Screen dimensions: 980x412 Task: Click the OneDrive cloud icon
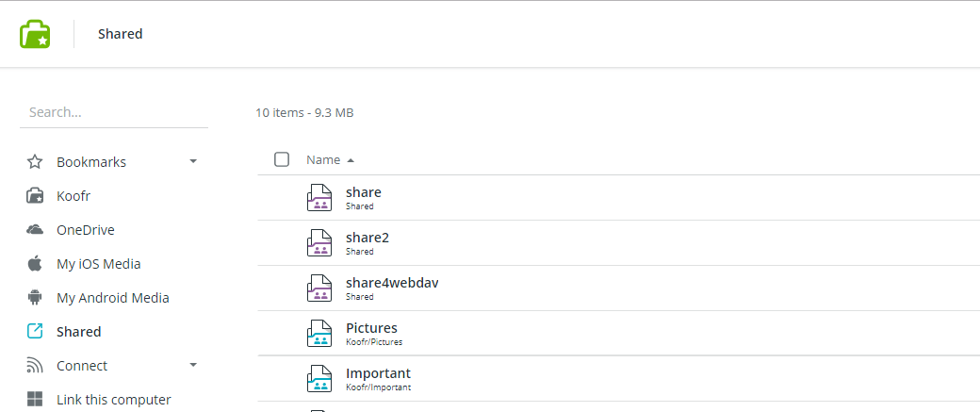click(35, 230)
